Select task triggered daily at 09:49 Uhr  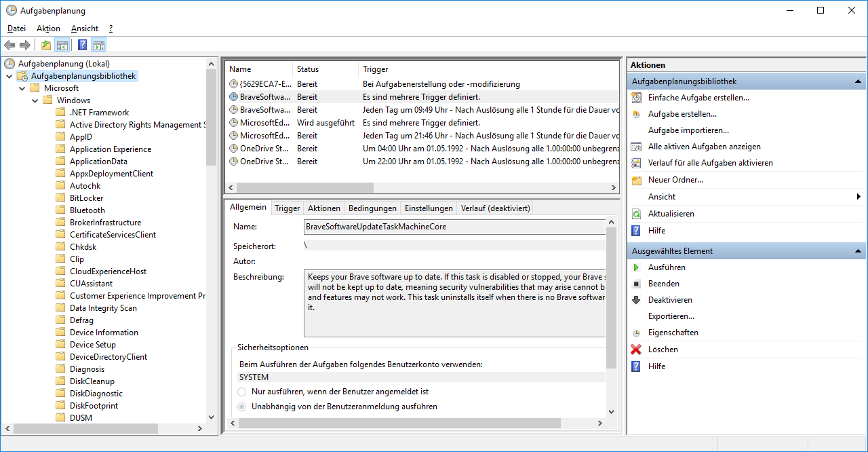[422, 110]
